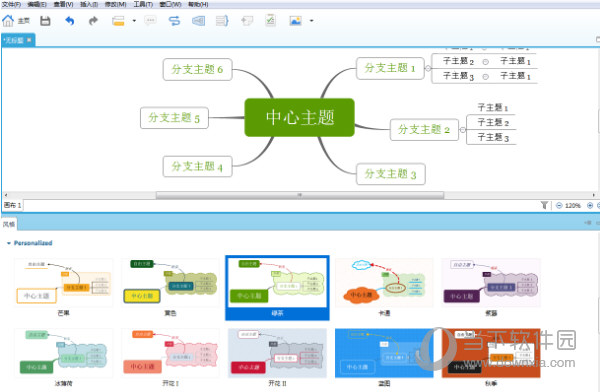600x392 pixels.
Task: Open the 插入(I) menu
Action: tap(89, 4)
